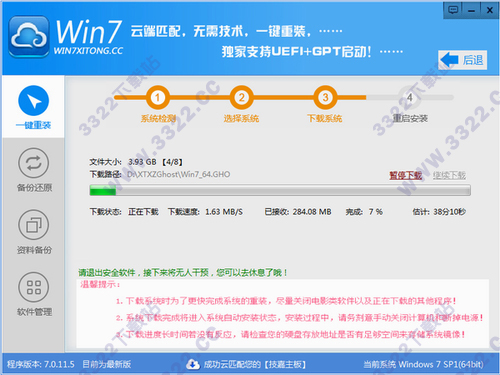Open the 备份还原 backup restore icon
The width and height of the screenshot is (500, 375).
pos(34,163)
